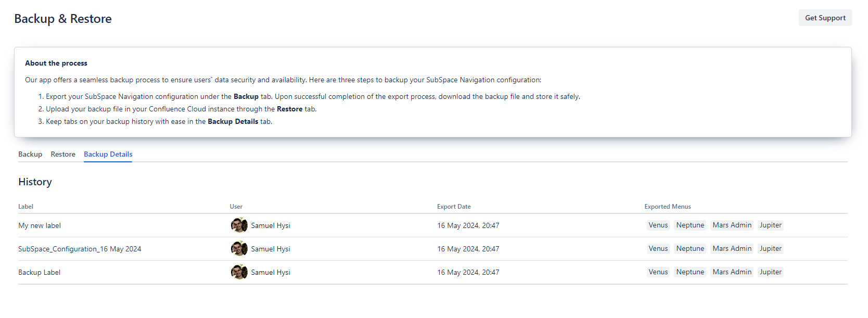Click Jupiter tag in My new label row
This screenshot has height=318, width=868.
click(770, 225)
